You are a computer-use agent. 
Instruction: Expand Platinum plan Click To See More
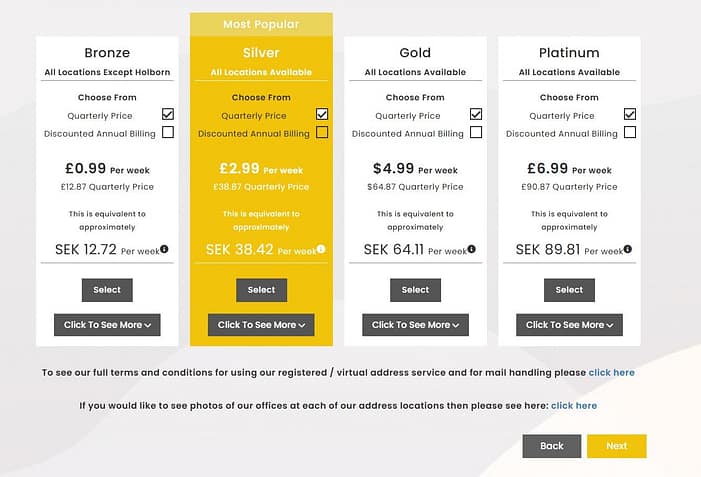(569, 325)
